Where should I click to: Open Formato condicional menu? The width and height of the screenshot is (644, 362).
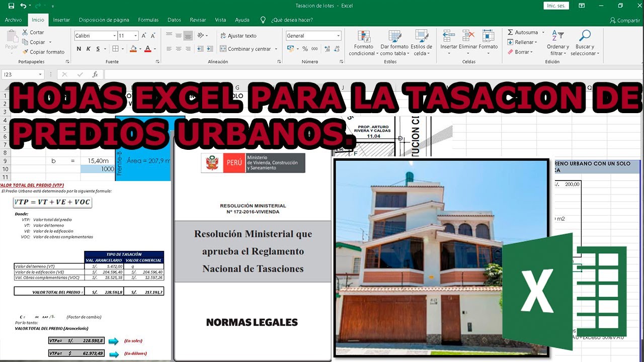pos(363,43)
